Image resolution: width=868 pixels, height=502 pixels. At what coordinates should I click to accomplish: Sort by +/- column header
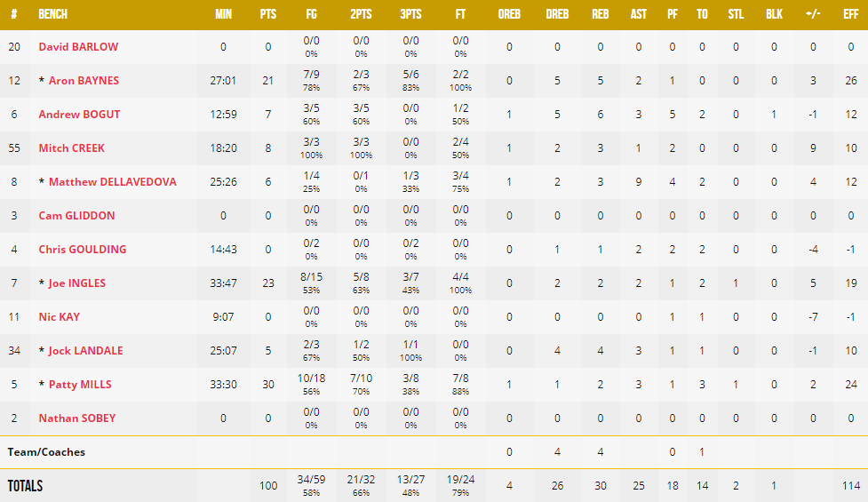[813, 14]
